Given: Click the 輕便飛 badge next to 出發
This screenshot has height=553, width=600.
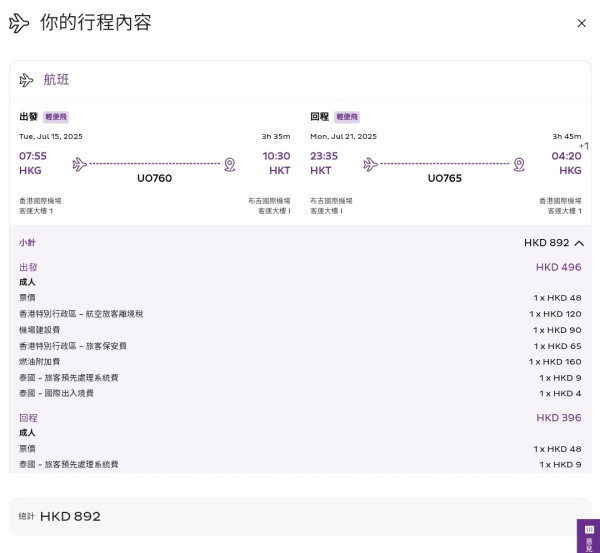Looking at the screenshot, I should click(56, 117).
